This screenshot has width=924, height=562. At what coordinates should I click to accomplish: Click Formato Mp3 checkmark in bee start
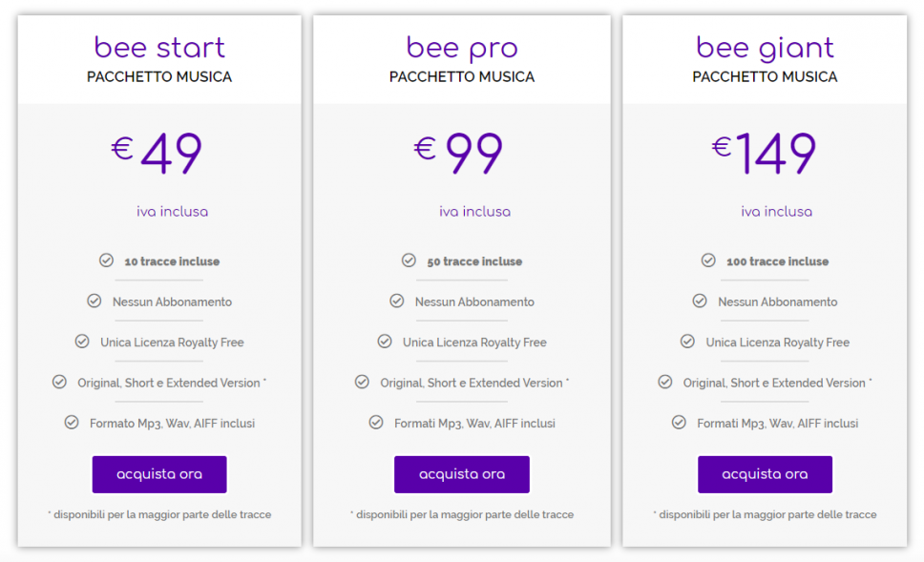[72, 423]
